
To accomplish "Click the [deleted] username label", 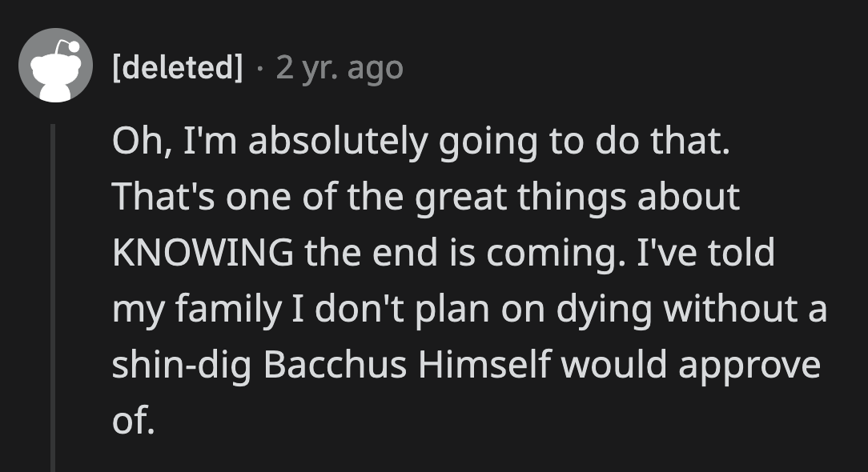I will point(178,67).
